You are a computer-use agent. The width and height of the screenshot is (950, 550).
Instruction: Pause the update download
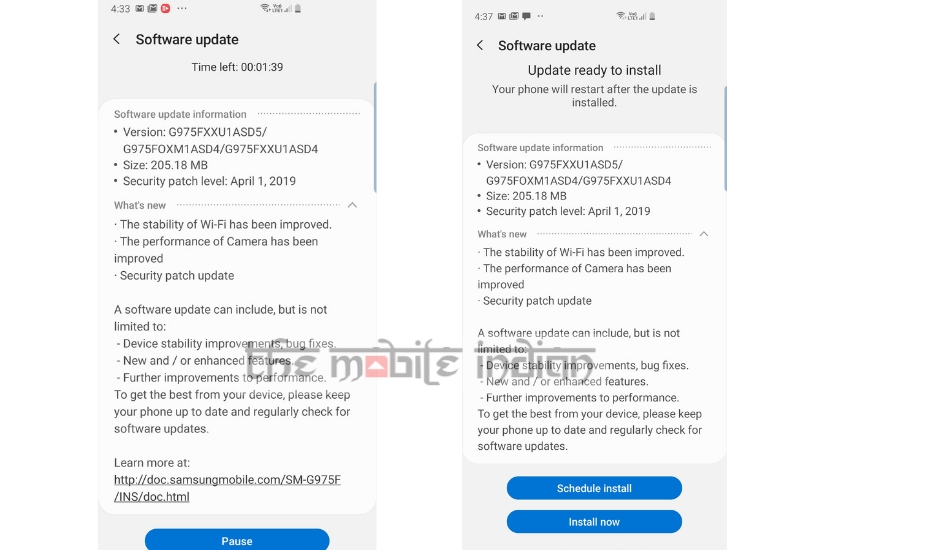coord(237,540)
